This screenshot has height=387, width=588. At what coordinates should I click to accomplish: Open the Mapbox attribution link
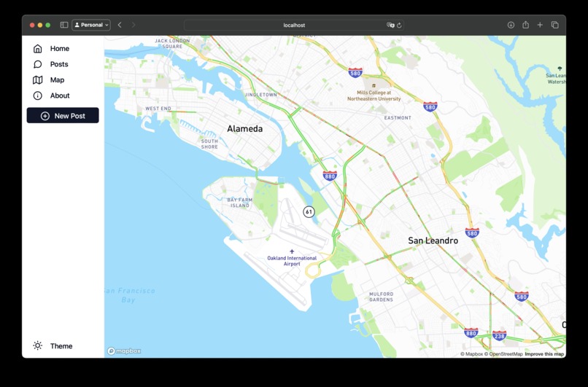pyautogui.click(x=471, y=354)
